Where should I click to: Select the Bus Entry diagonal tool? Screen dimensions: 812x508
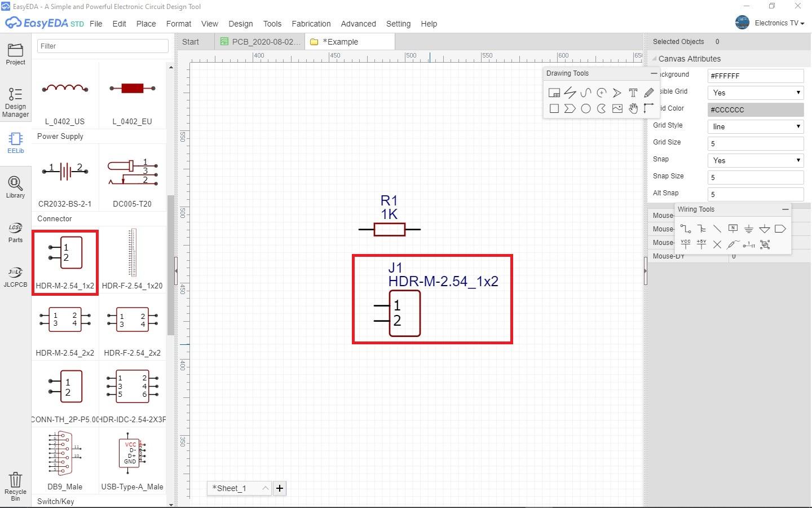click(x=717, y=229)
